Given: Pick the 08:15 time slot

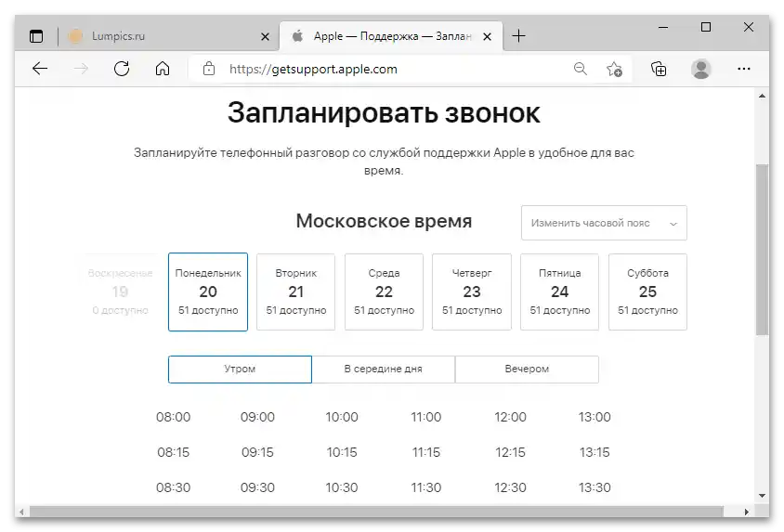Looking at the screenshot, I should pos(173,452).
